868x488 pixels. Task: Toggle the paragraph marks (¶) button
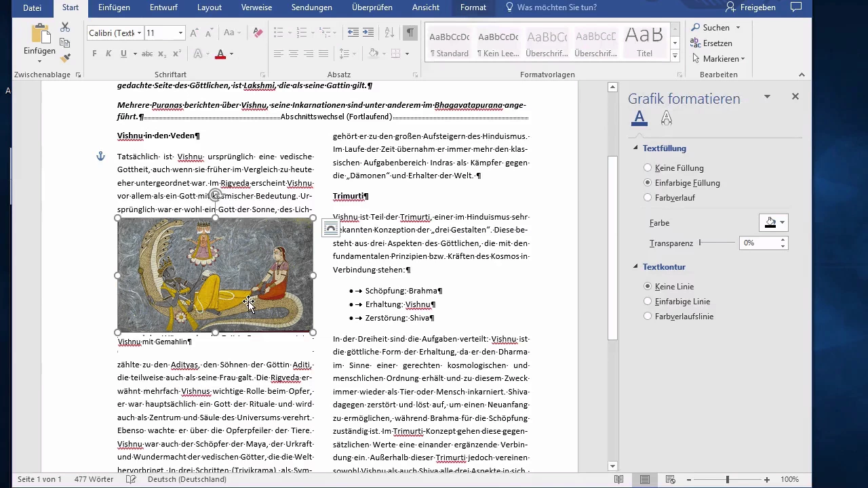(x=410, y=33)
